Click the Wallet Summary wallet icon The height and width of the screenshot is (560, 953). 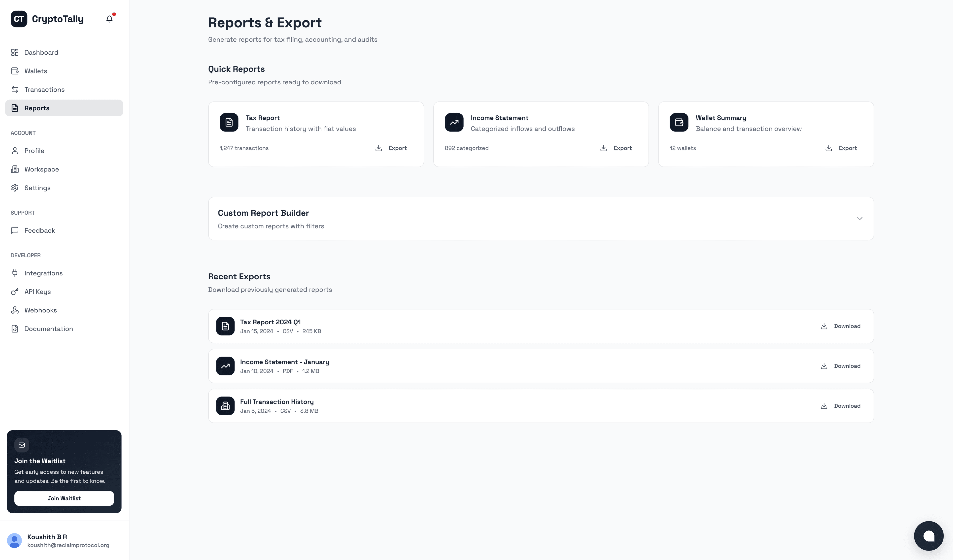(679, 122)
